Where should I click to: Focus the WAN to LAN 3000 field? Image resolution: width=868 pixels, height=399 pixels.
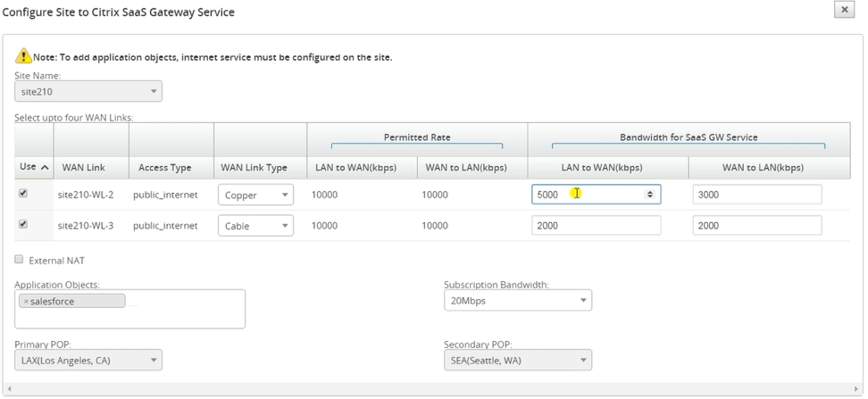click(x=756, y=195)
